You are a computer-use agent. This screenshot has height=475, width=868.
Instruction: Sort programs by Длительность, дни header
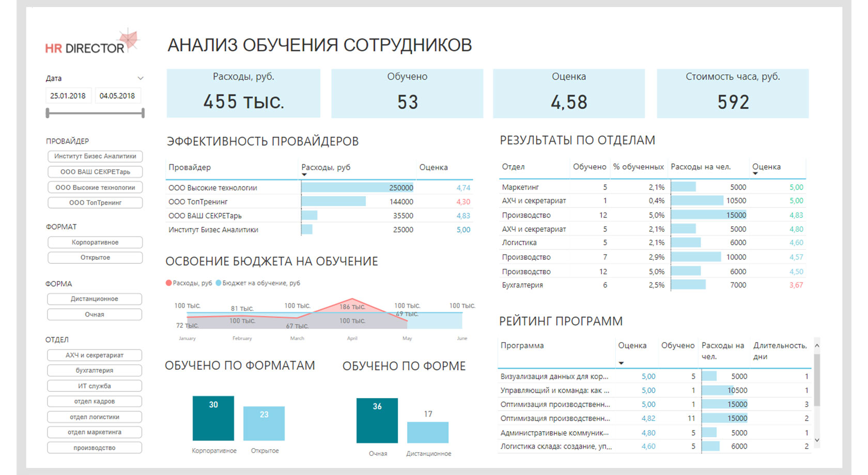click(x=780, y=351)
